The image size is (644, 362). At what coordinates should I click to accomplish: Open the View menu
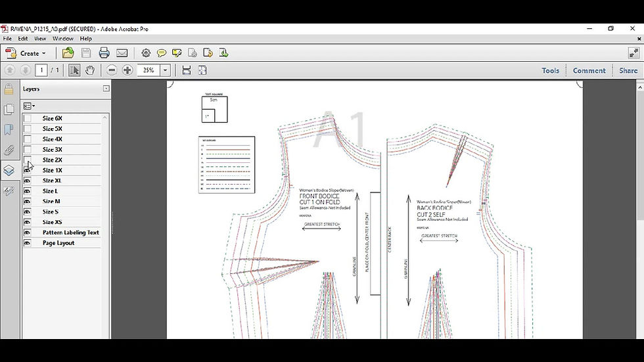40,39
